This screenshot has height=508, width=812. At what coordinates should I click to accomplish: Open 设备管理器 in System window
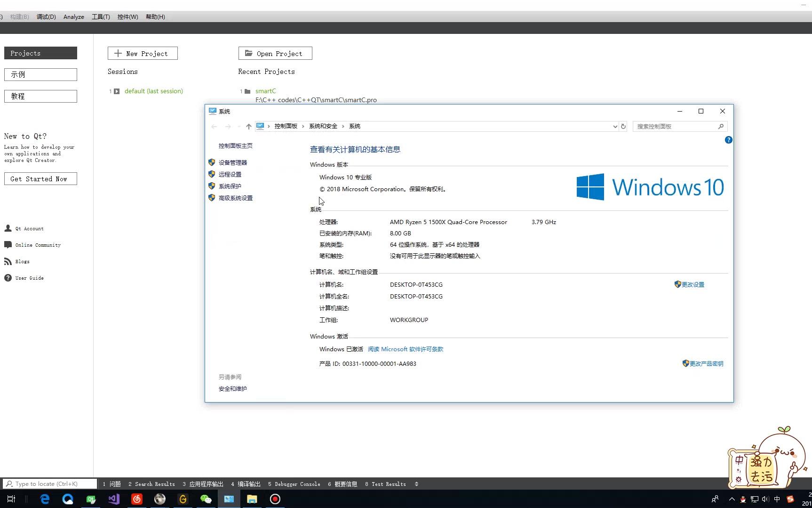[x=232, y=162]
